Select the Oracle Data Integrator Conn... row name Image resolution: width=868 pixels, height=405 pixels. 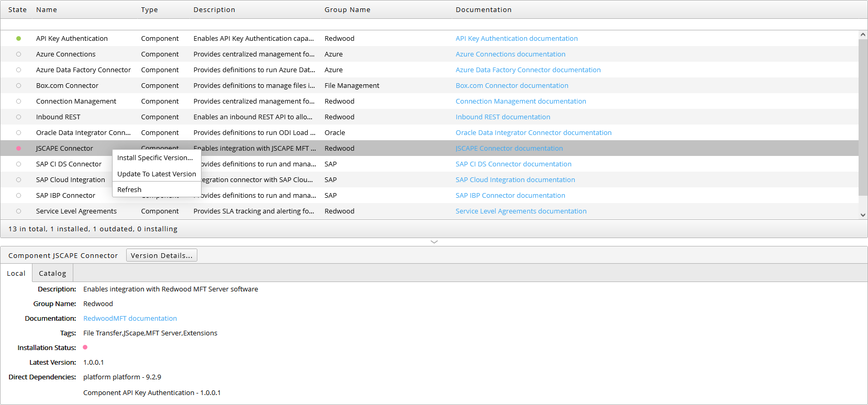point(83,132)
